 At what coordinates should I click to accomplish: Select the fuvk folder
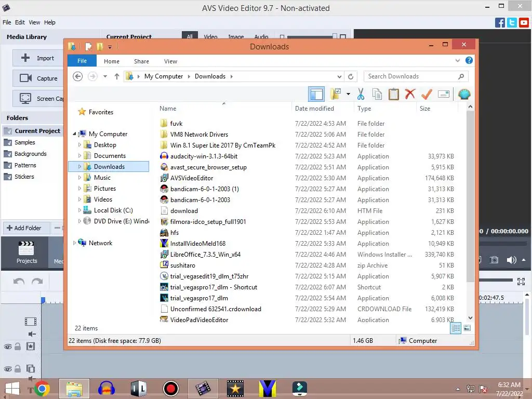tap(176, 123)
